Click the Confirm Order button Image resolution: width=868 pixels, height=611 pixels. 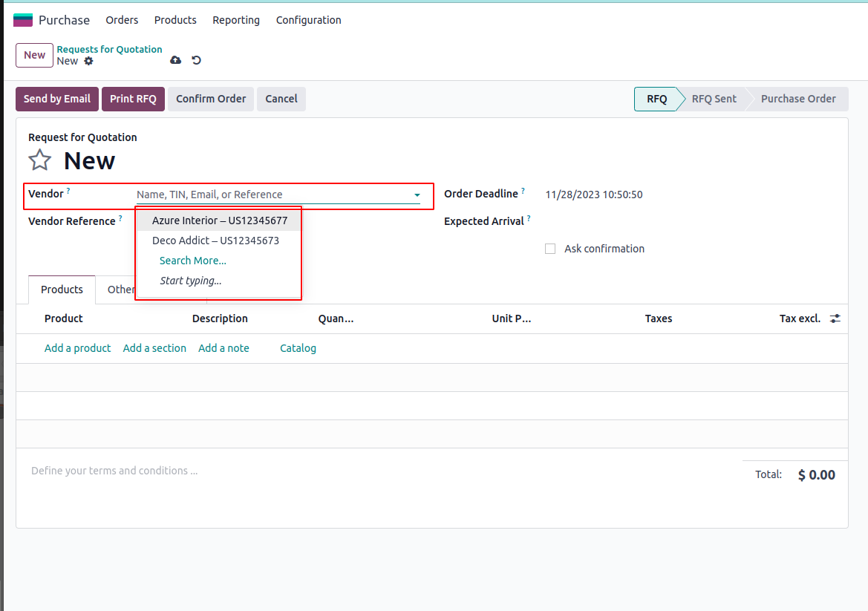(x=211, y=99)
